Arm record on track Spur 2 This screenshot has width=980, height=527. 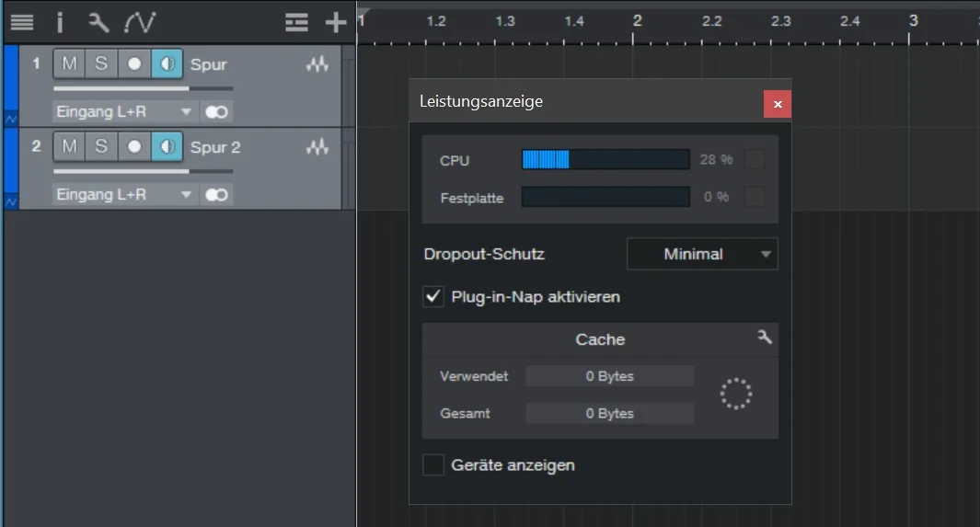133,147
